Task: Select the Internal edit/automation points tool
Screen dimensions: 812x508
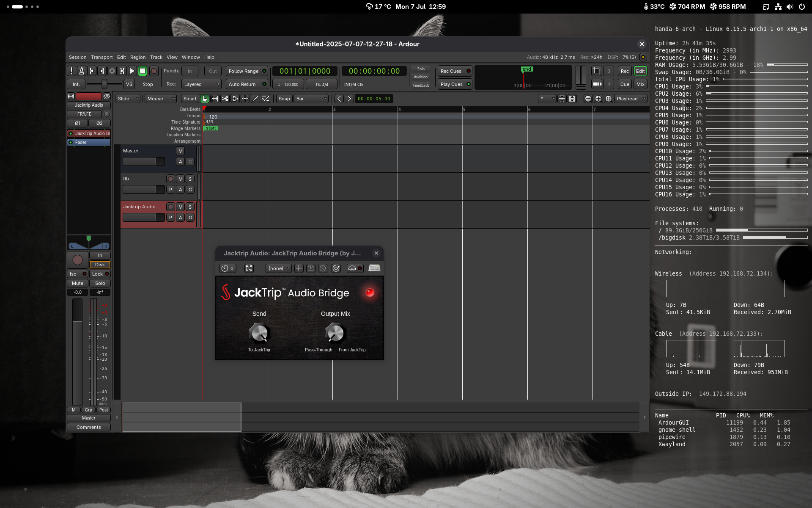Action: [266, 99]
